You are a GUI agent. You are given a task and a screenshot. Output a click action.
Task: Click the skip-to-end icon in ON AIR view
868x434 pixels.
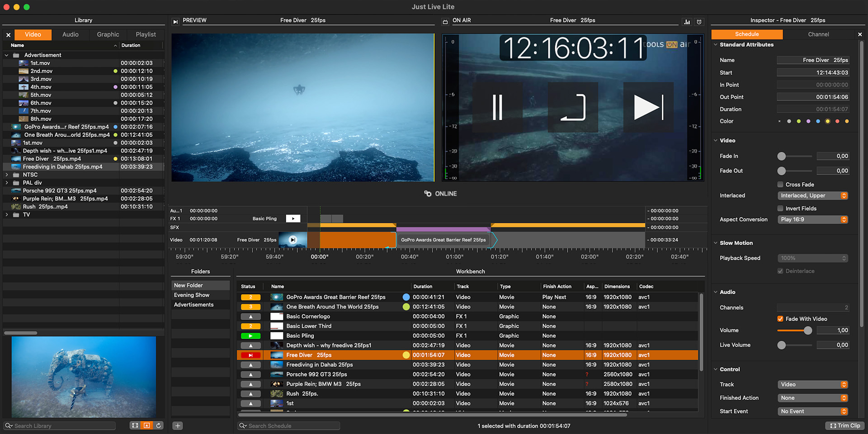648,107
